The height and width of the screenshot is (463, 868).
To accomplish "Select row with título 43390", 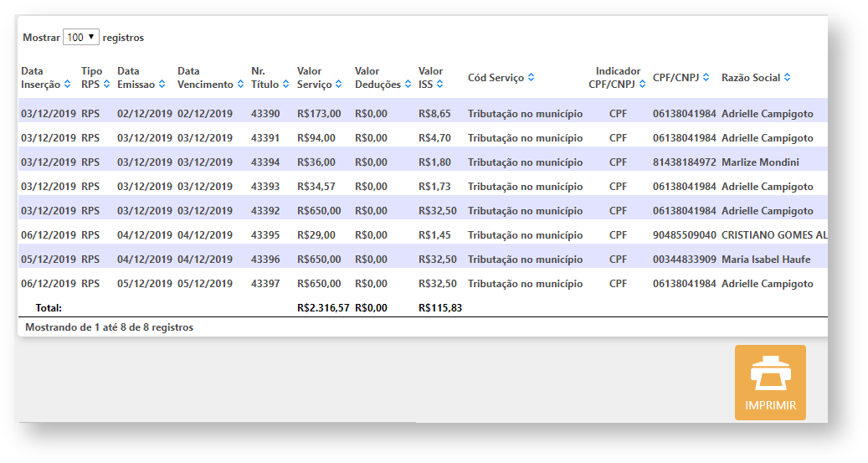I will [265, 114].
